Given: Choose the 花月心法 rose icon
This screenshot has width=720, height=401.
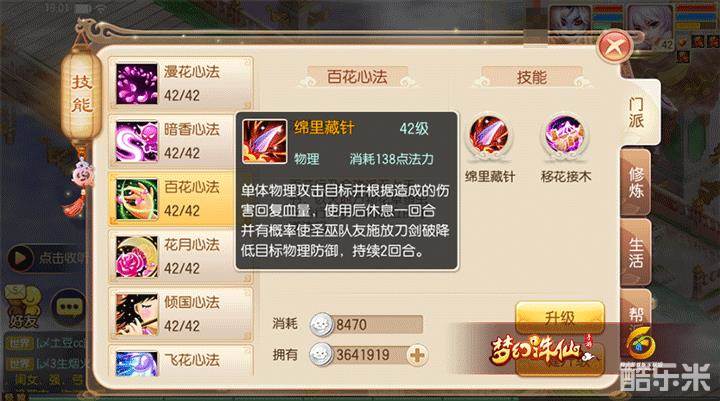Looking at the screenshot, I should click(136, 257).
